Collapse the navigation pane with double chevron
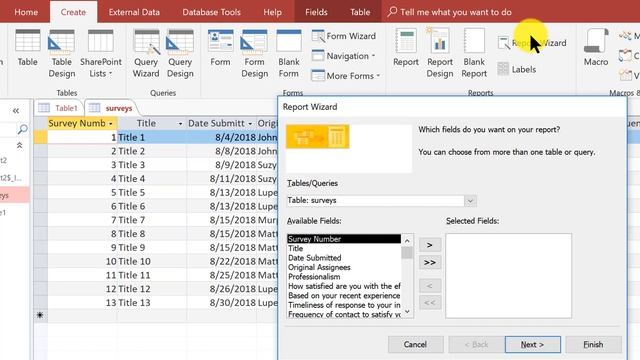640x360 pixels. pos(16,111)
